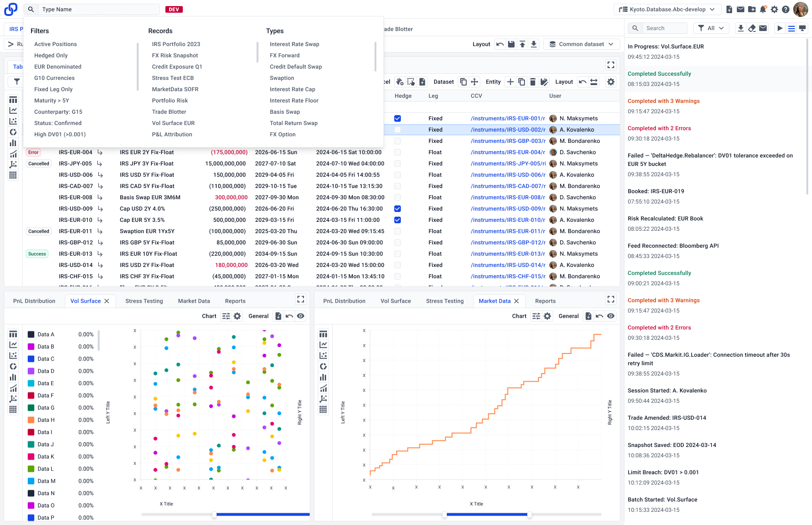Click the Type Name search field
The image size is (812, 525).
tap(100, 9)
